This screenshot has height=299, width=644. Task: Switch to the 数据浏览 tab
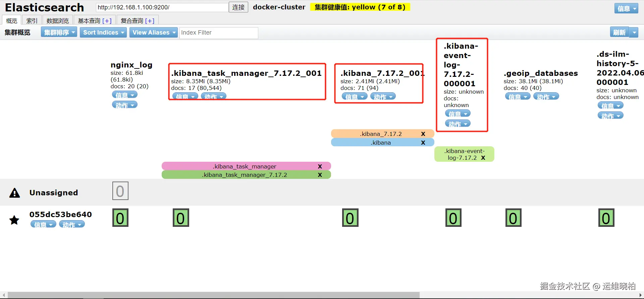(58, 20)
